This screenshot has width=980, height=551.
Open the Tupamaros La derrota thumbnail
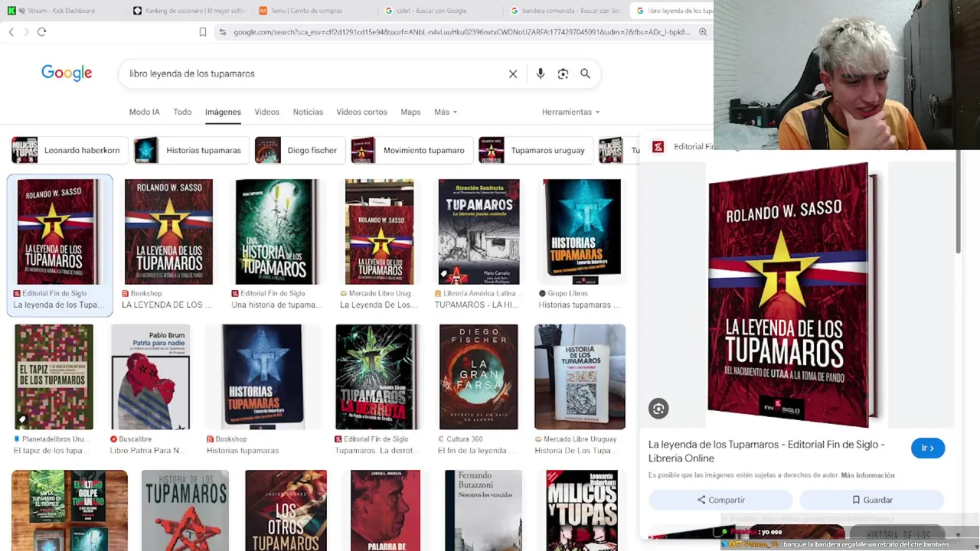[377, 377]
